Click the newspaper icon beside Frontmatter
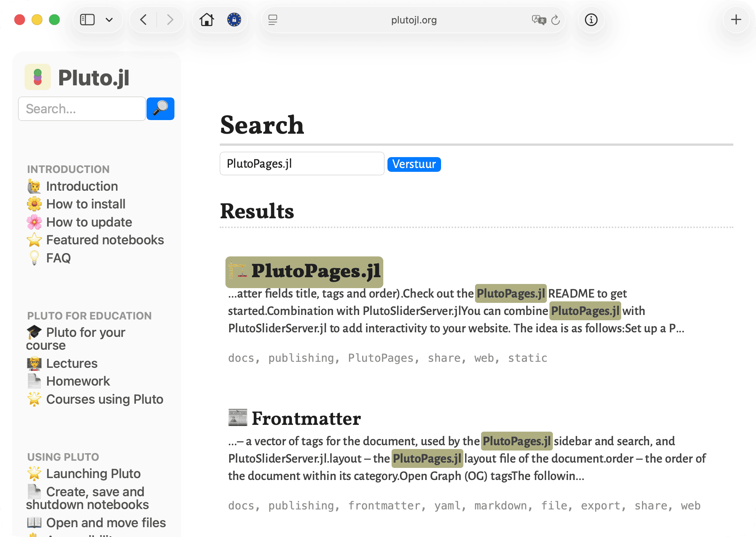 pyautogui.click(x=238, y=418)
